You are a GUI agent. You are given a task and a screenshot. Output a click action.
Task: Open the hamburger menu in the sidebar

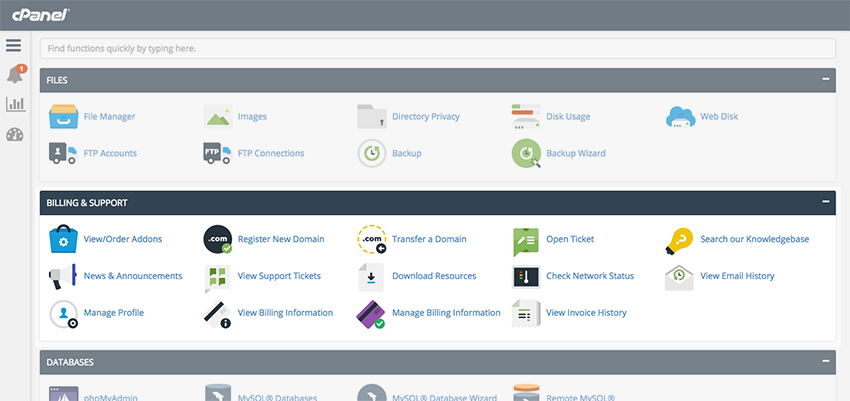click(14, 46)
